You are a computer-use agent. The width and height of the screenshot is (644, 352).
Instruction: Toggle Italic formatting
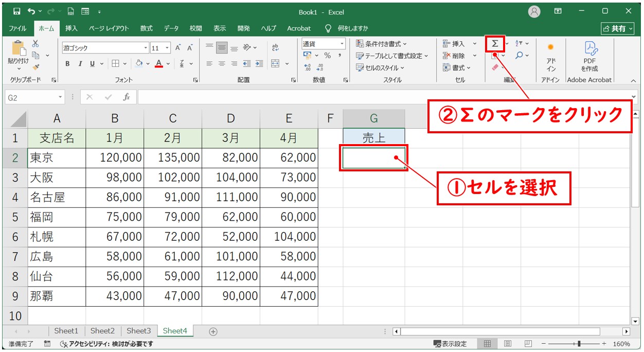[x=80, y=64]
